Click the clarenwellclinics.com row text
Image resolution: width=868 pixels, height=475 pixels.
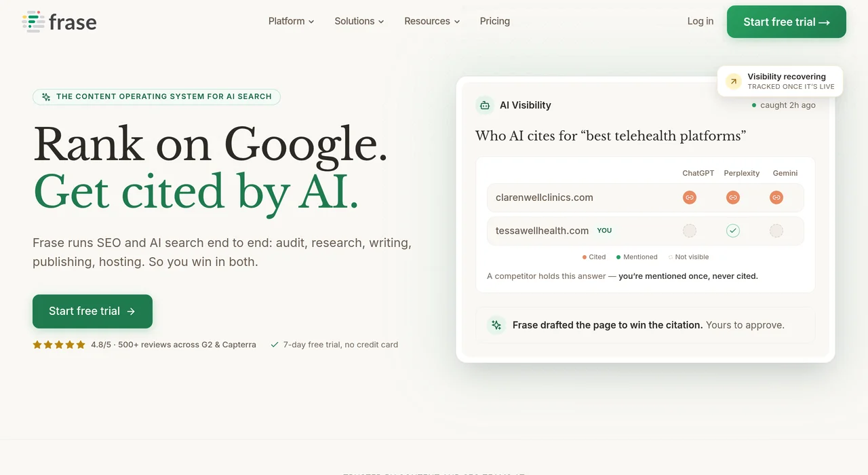tap(545, 197)
